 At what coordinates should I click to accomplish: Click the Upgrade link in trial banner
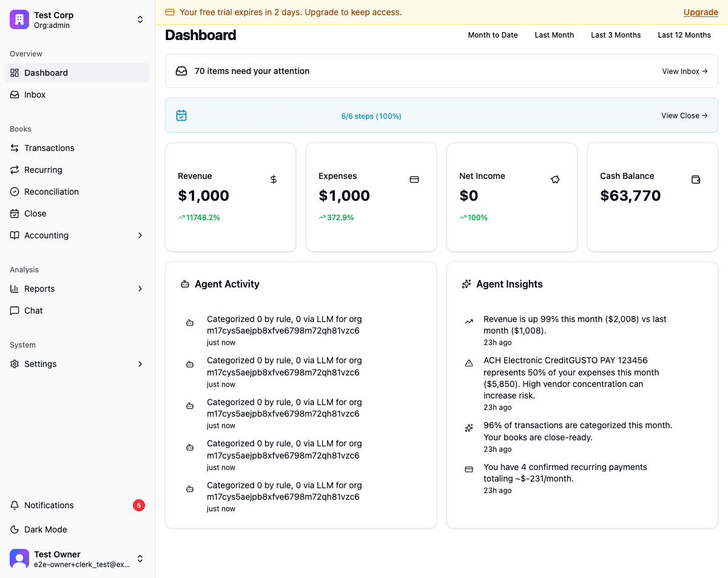tap(701, 12)
